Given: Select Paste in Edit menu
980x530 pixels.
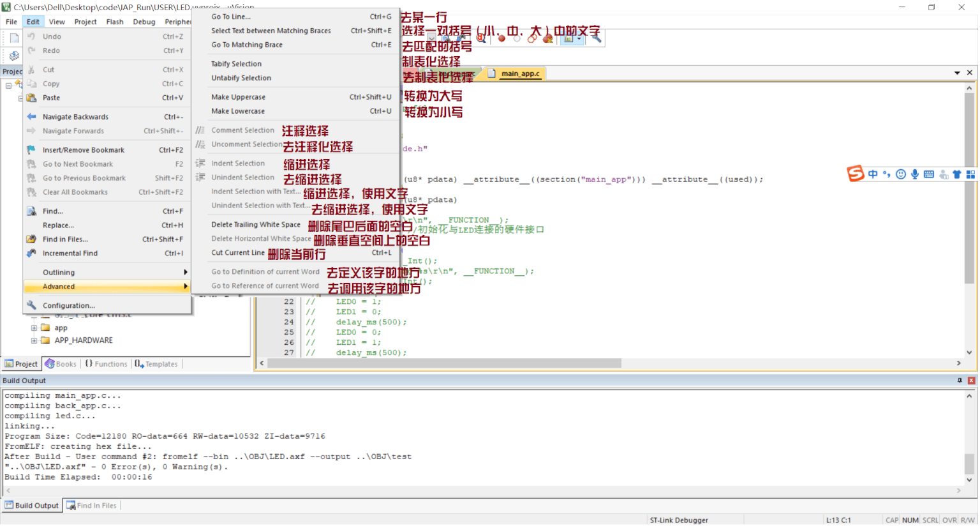Looking at the screenshot, I should pos(107,98).
